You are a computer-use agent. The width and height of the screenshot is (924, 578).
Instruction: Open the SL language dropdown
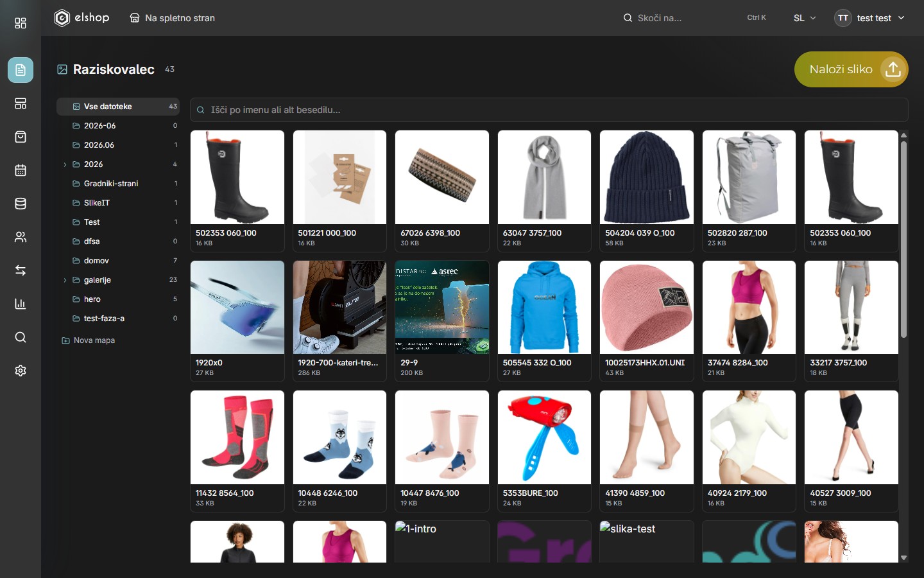[x=805, y=18]
